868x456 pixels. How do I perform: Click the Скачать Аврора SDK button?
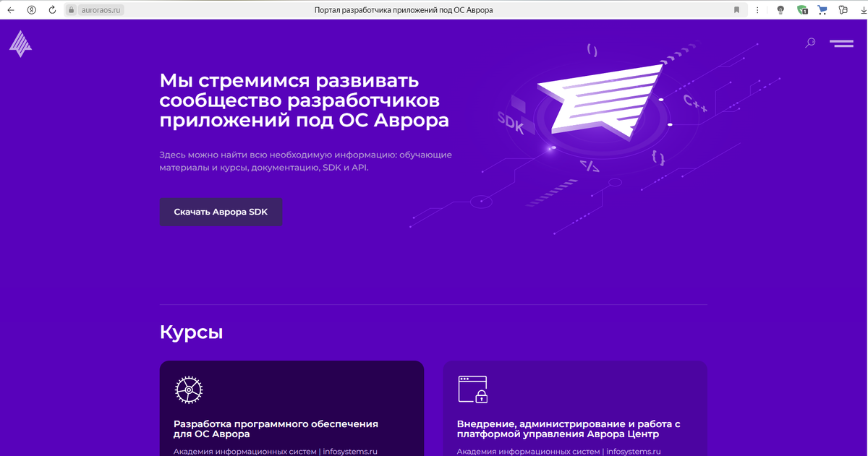coord(221,212)
